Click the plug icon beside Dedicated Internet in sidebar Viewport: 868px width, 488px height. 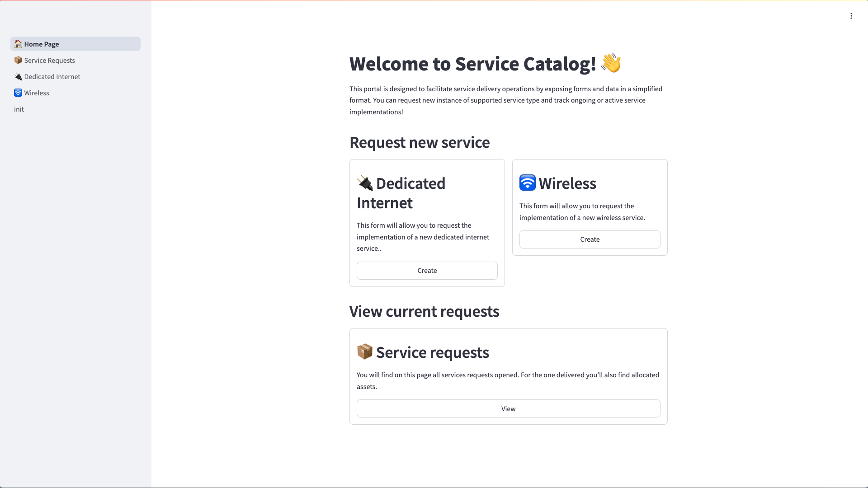coord(18,76)
